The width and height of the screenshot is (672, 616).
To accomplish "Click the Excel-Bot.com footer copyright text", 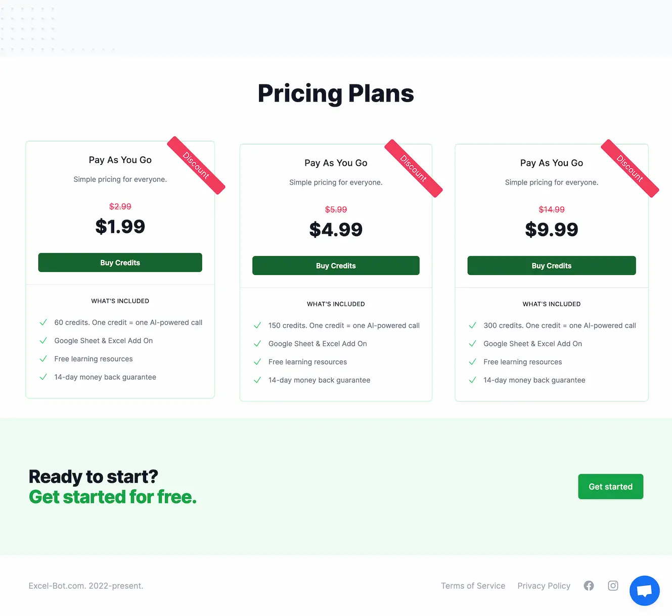I will [86, 586].
